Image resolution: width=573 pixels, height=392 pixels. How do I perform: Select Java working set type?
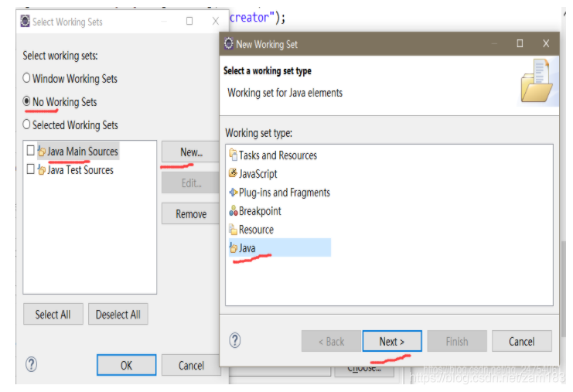click(x=280, y=247)
